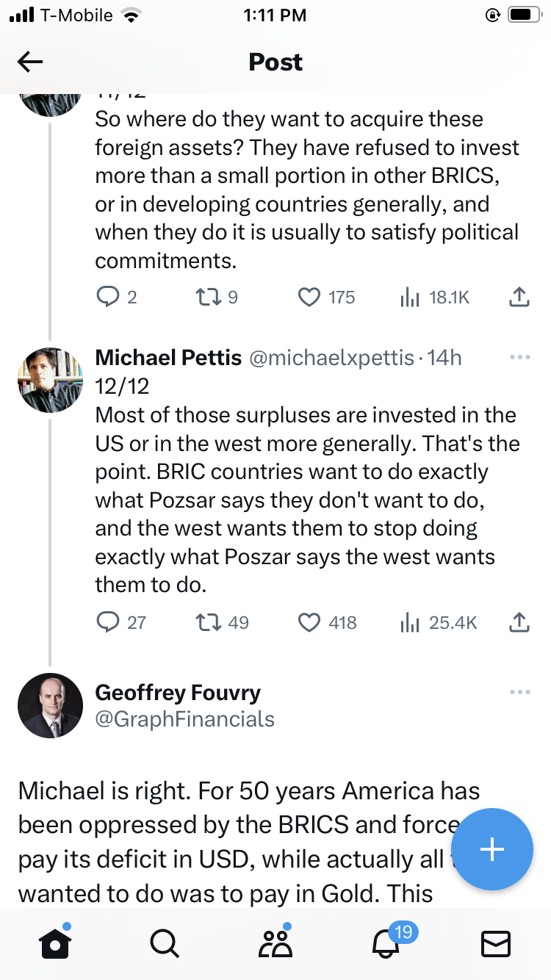Screen dimensions: 551x980
Task: Open Notifications with 19 badge
Action: pos(386,944)
